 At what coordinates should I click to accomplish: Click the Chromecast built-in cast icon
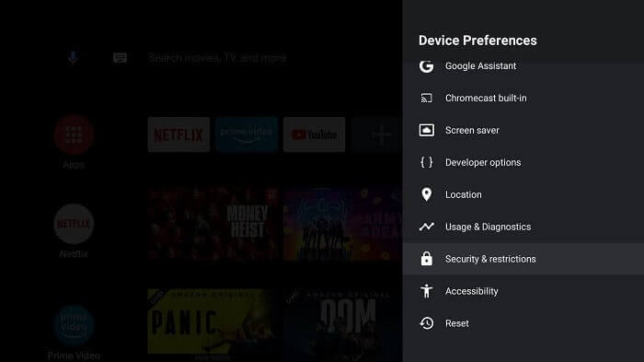(x=426, y=98)
